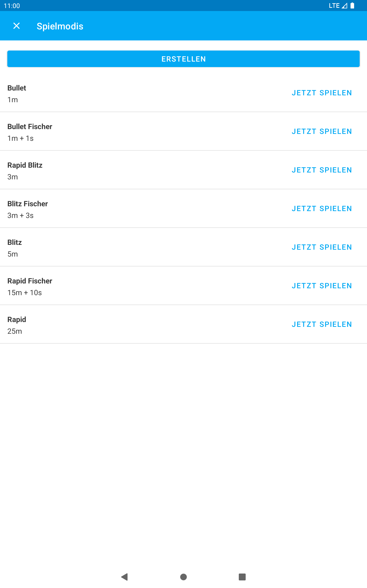Image resolution: width=367 pixels, height=588 pixels.
Task: Tap the Spielmodis header title
Action: pos(60,26)
